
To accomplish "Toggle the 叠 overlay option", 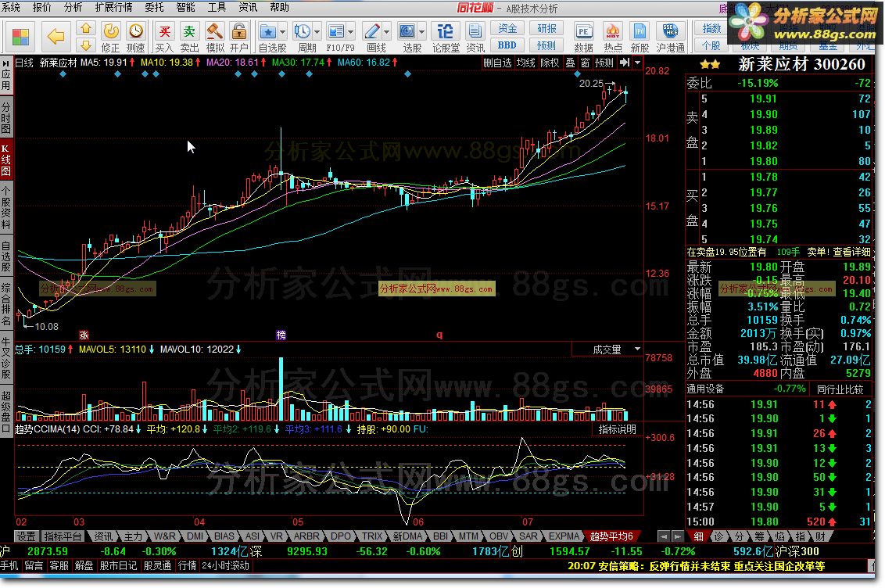I will tap(570, 63).
